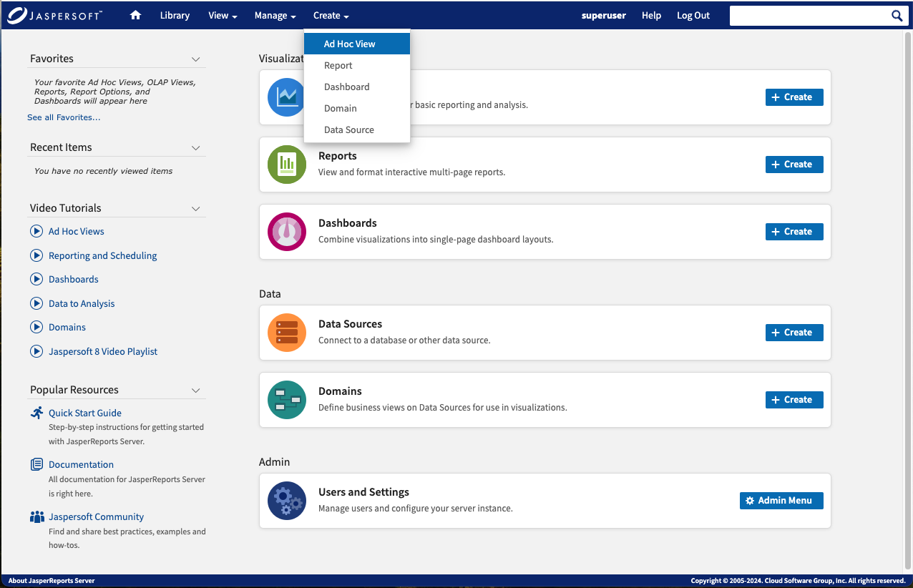Click the Dashboards gauge icon
This screenshot has height=588, width=913.
click(287, 232)
